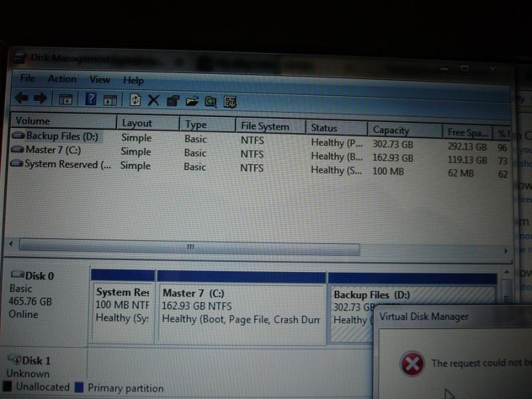
Task: Open the Action menu
Action: coord(62,78)
